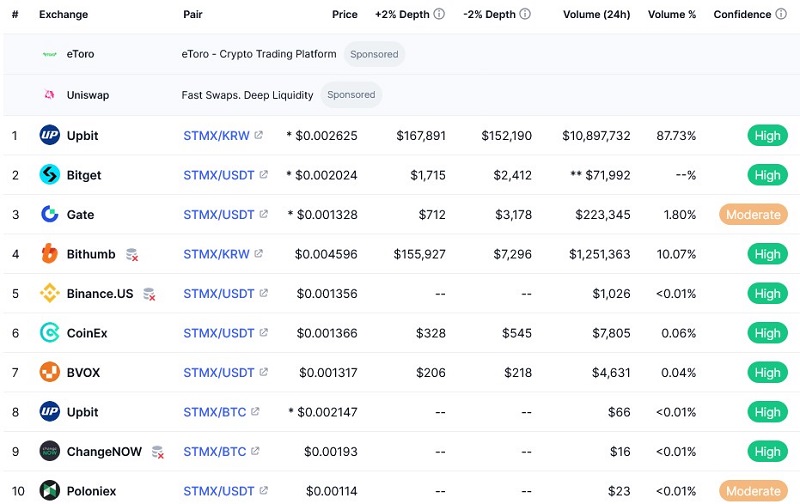Sort the table by Price column header
800x504 pixels.
[x=344, y=15]
